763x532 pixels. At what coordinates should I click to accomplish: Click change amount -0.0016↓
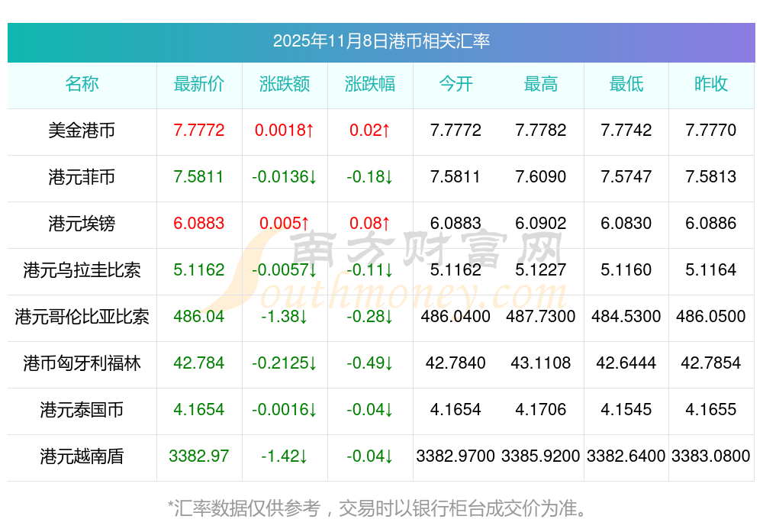(x=285, y=410)
